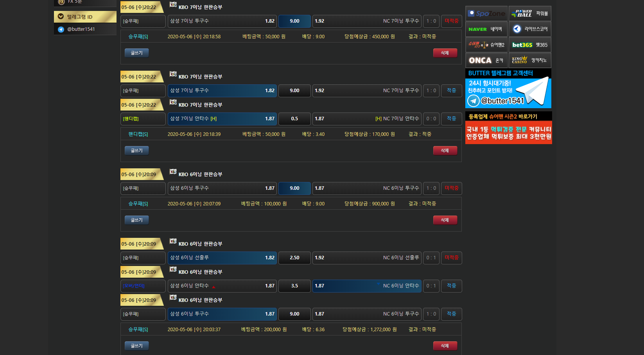644x355 pixels.
Task: Click the 슈어맨2 logo shortcut
Action: 479,45
